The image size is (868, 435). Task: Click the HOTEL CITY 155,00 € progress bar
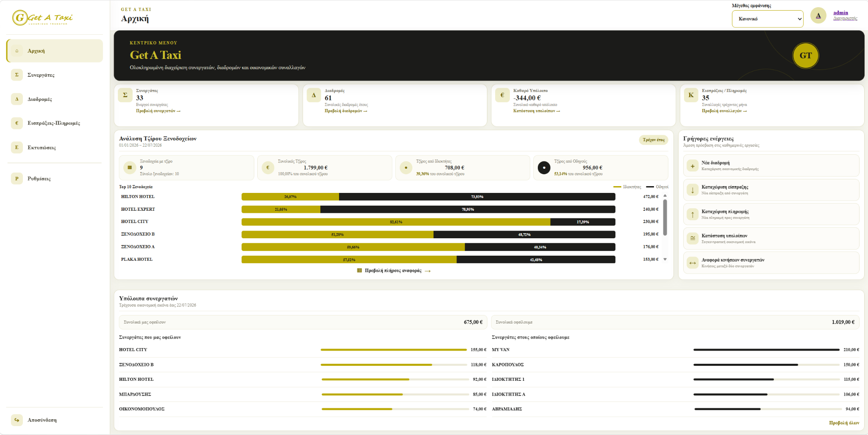(x=394, y=350)
